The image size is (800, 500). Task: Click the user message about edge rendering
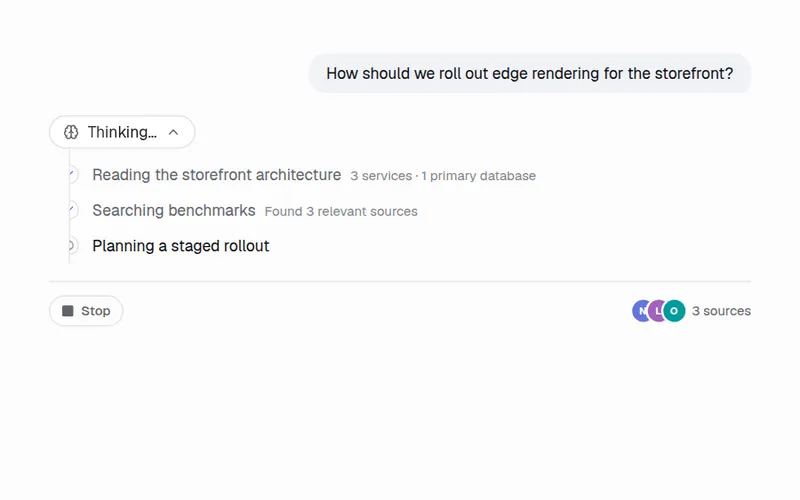[530, 73]
